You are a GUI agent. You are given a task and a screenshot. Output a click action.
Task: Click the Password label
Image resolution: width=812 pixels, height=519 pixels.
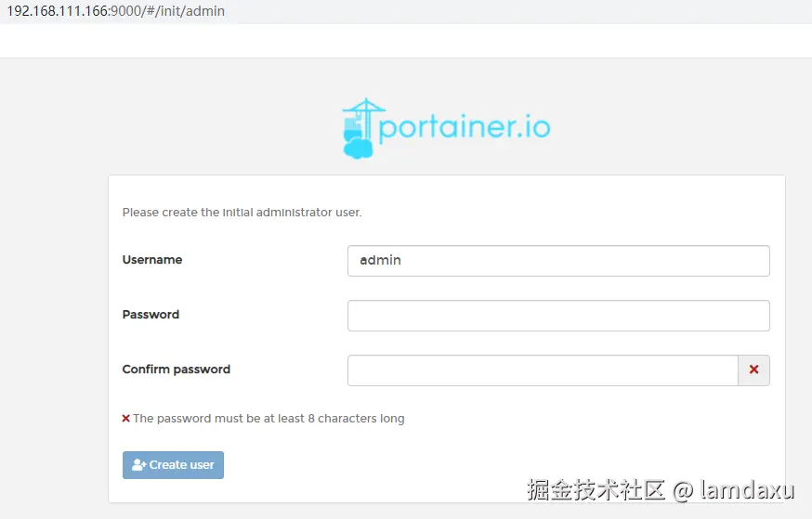(x=151, y=315)
